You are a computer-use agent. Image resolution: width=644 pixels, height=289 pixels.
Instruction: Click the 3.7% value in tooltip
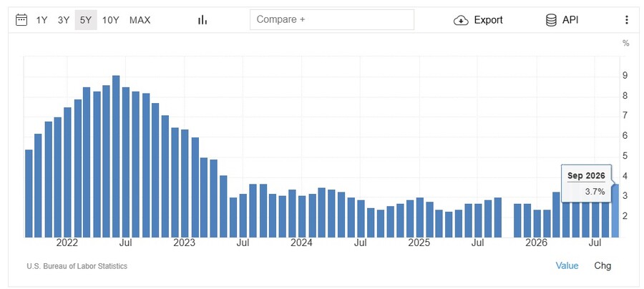tap(595, 191)
